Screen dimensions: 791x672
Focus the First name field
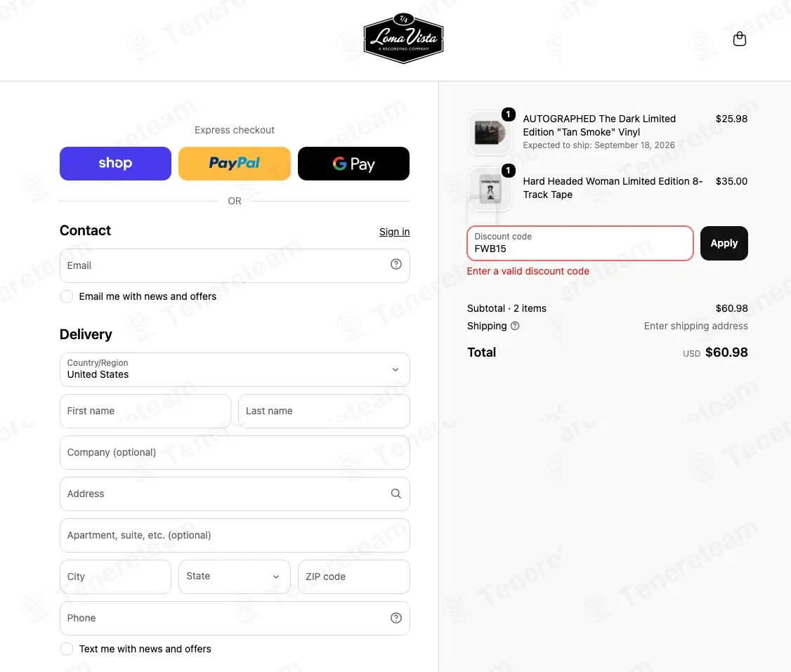pyautogui.click(x=145, y=411)
